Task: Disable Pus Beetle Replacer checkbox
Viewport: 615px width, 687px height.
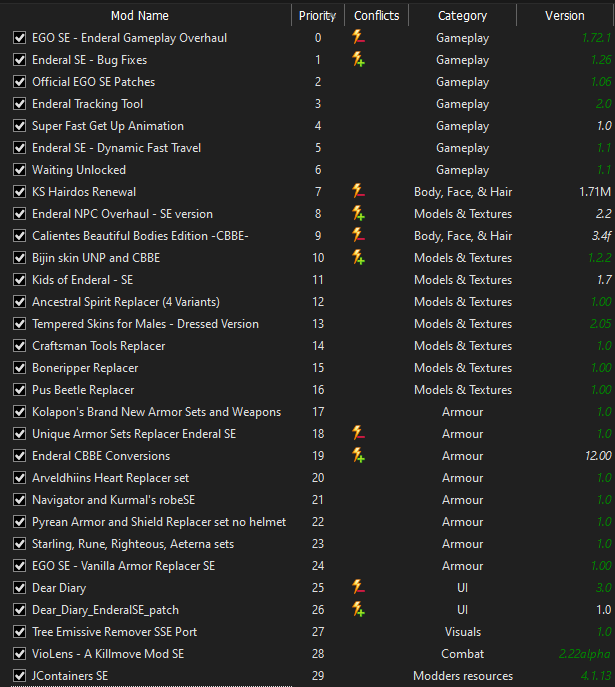Action: [x=19, y=390]
